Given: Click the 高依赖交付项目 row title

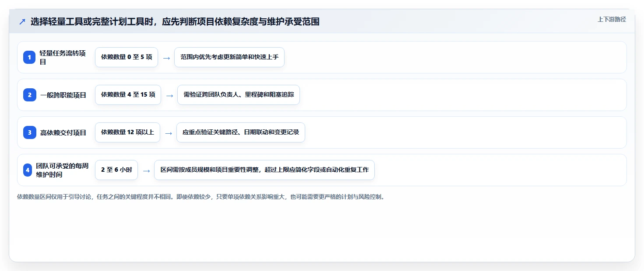Looking at the screenshot, I should click(63, 132).
